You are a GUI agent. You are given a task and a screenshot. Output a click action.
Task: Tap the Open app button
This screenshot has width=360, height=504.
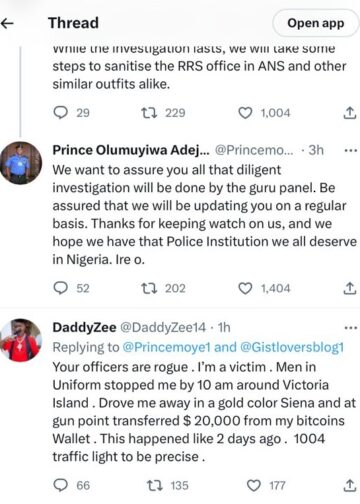coord(316,23)
